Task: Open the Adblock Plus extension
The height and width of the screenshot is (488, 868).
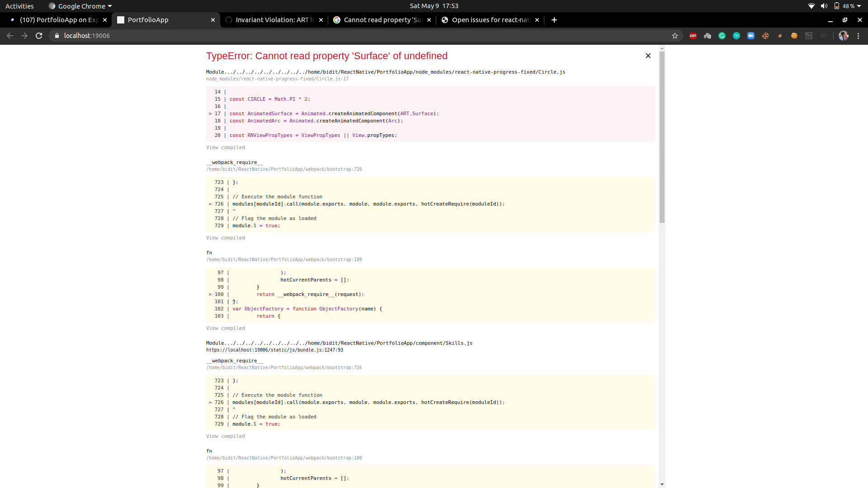Action: (x=693, y=36)
